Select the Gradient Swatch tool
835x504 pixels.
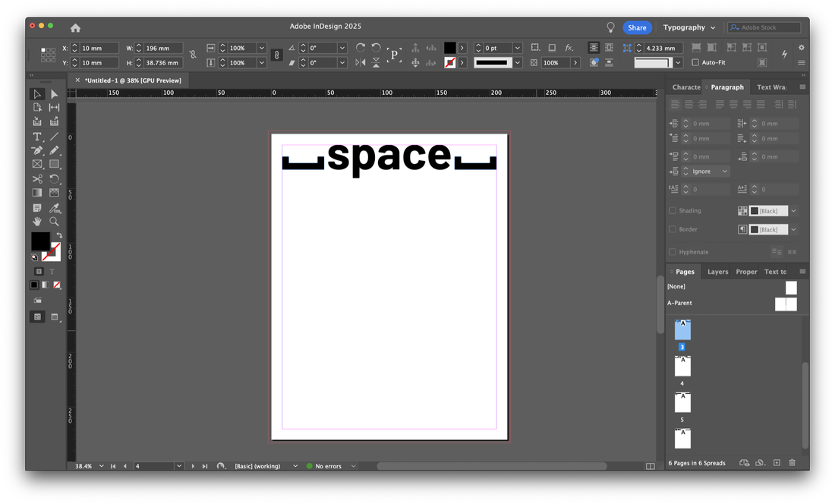(36, 193)
